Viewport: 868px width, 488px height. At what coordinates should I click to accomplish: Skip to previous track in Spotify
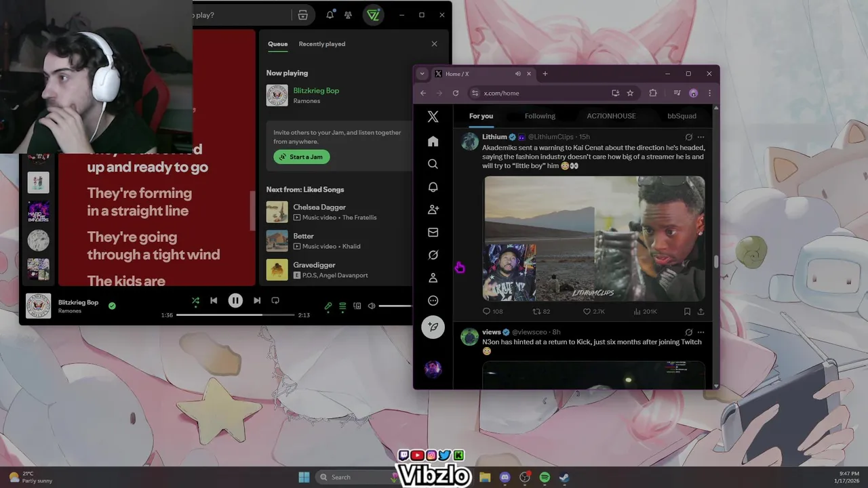point(214,300)
